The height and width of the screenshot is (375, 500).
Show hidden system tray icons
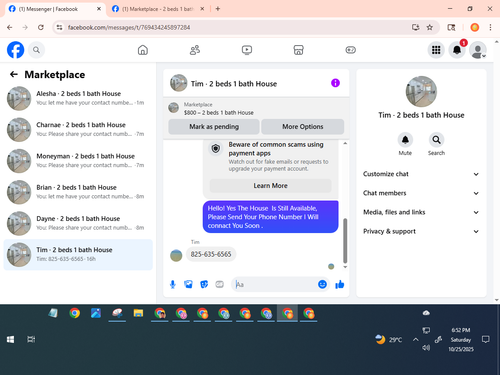tap(416, 339)
